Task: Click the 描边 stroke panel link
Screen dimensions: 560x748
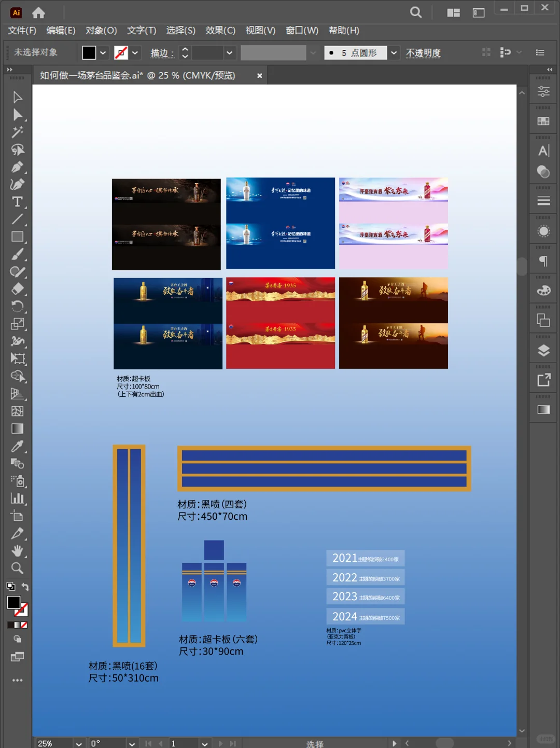Action: [x=162, y=53]
